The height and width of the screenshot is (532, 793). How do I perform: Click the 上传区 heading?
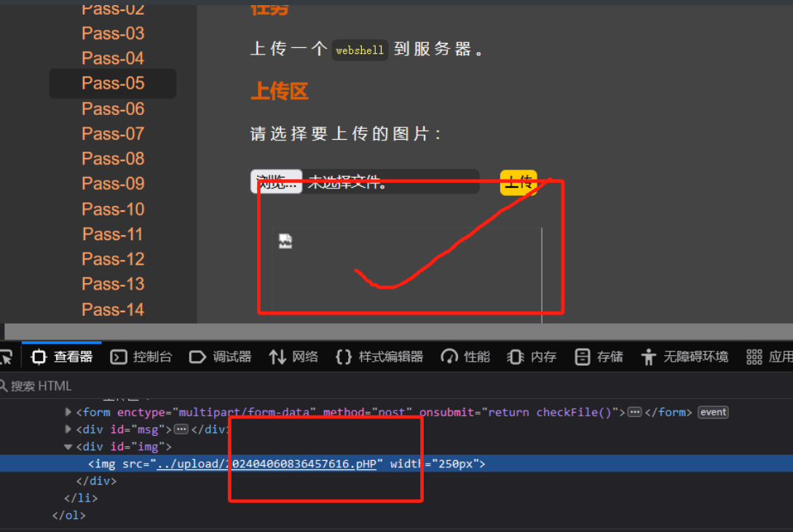[x=279, y=92]
